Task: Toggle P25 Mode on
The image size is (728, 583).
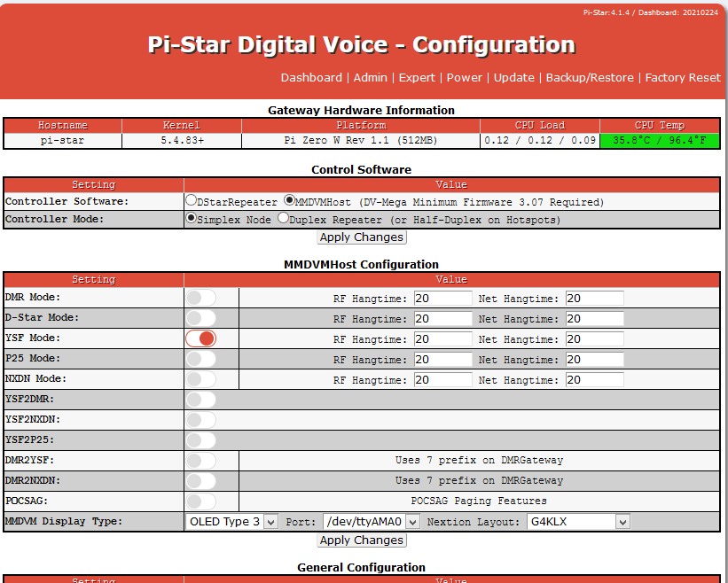Action: click(x=200, y=359)
